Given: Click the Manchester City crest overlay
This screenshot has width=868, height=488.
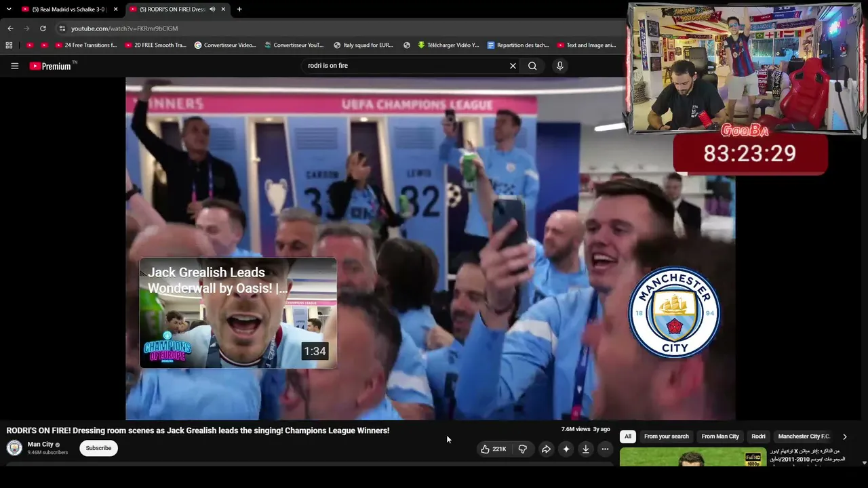Looking at the screenshot, I should 674,312.
